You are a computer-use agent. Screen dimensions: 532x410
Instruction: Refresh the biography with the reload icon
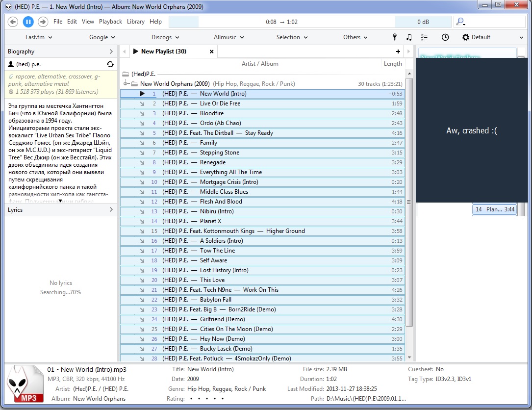click(110, 64)
